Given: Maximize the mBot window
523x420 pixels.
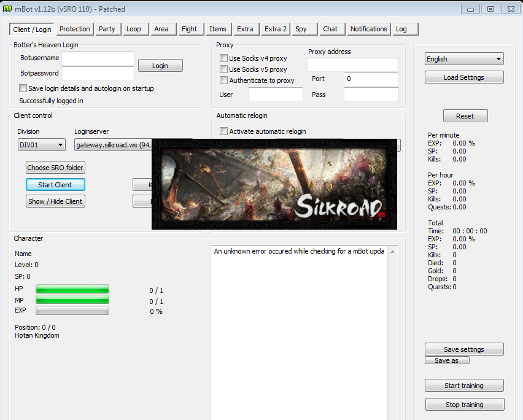Looking at the screenshot, I should tap(490, 9).
